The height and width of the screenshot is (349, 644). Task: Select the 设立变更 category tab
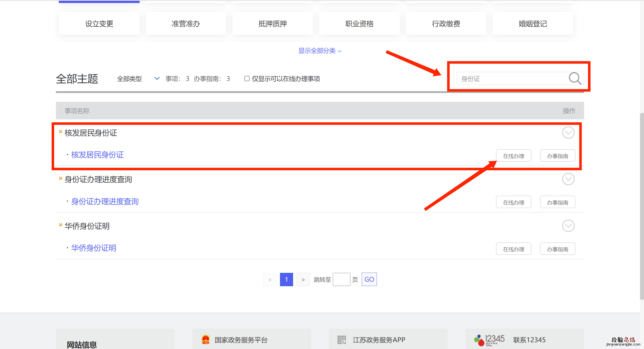[x=99, y=24]
